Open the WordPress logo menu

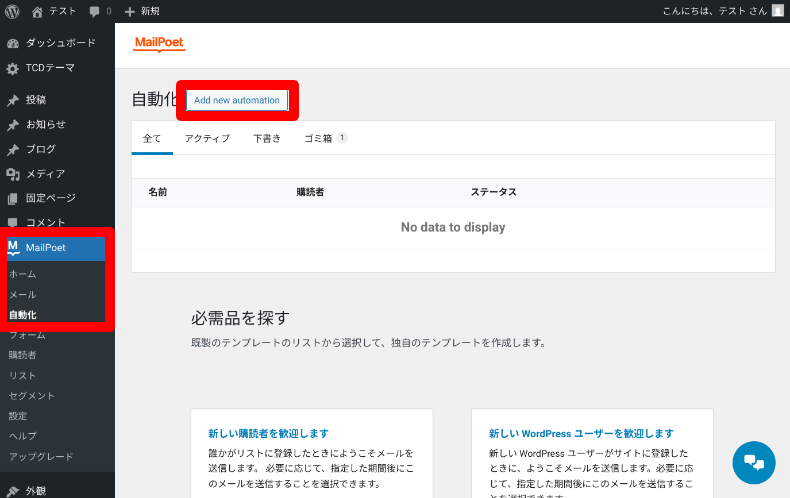tap(12, 11)
